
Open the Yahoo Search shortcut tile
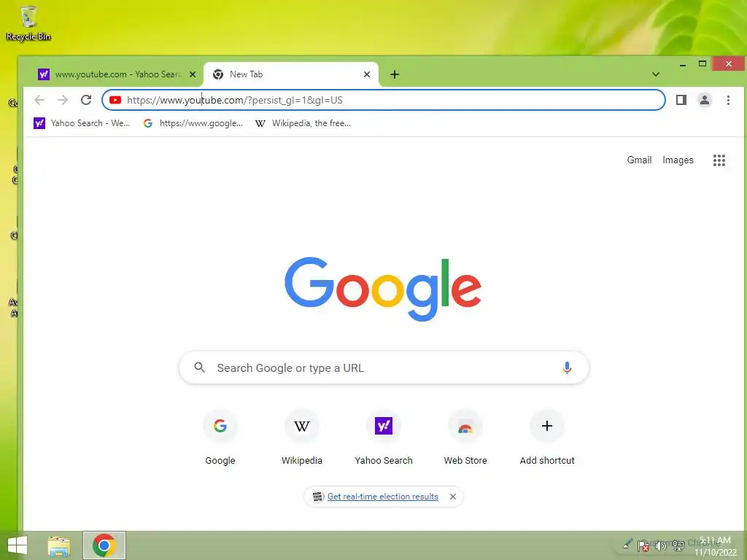pos(384,437)
